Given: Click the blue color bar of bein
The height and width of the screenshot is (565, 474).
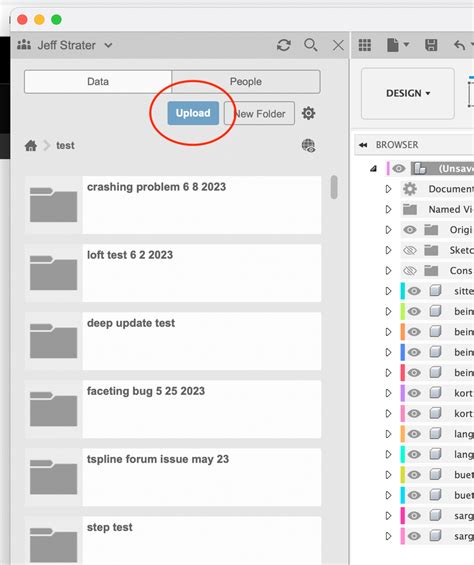Looking at the screenshot, I should point(403,352).
